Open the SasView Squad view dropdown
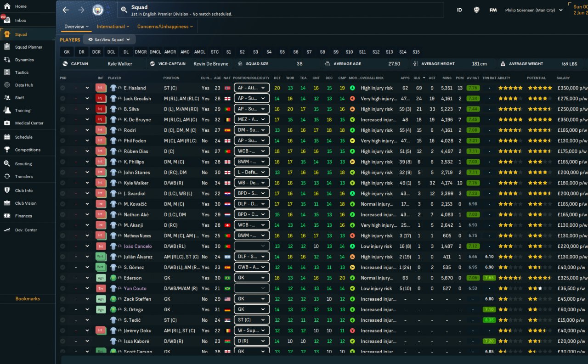Viewport: 588px width, 364px height. point(109,40)
